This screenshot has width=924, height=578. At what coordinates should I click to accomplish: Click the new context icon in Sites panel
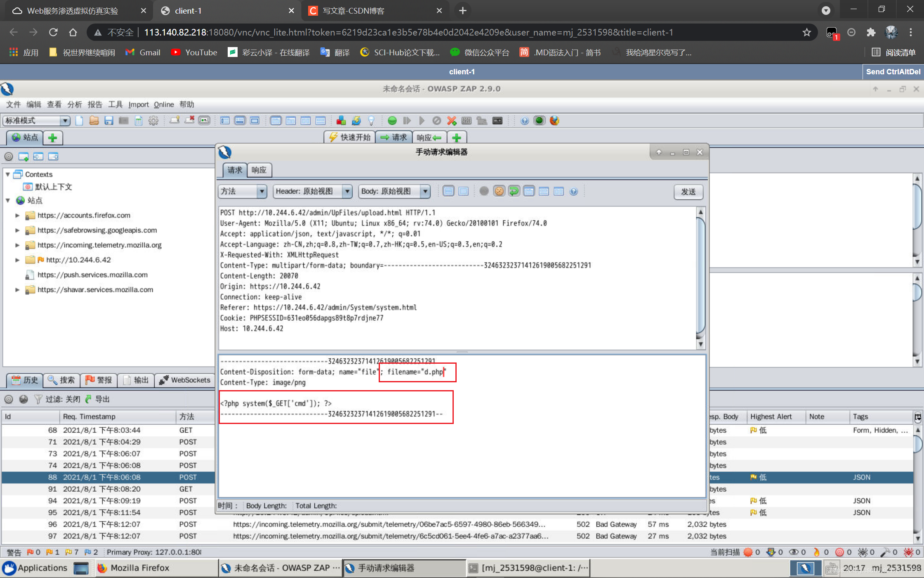pyautogui.click(x=23, y=156)
